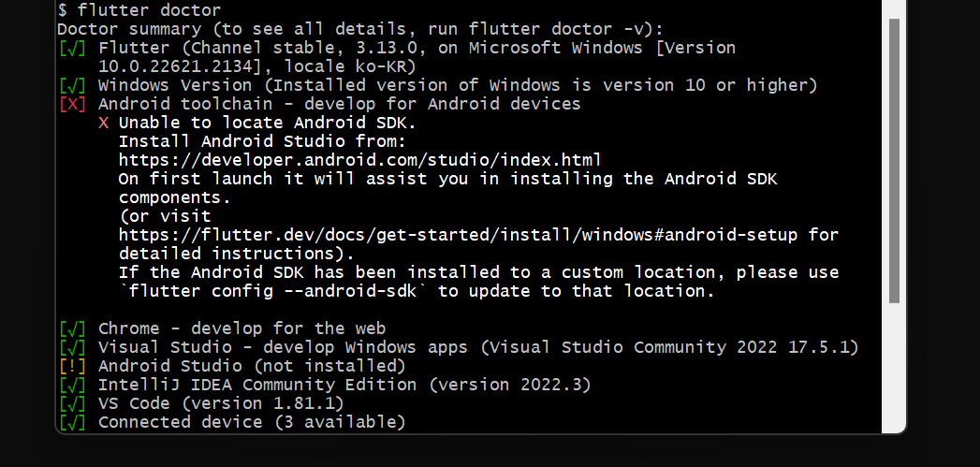Click 'On first launch it will assist' line
Image resolution: width=980 pixels, height=467 pixels.
447,179
